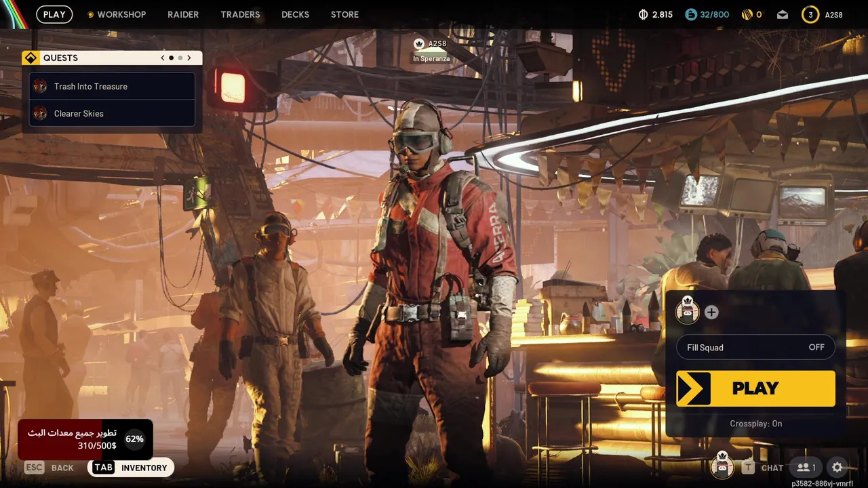Click the 2,815 coin balance

663,14
